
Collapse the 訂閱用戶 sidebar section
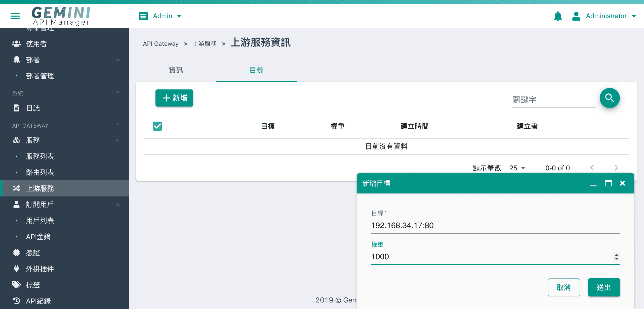(117, 204)
